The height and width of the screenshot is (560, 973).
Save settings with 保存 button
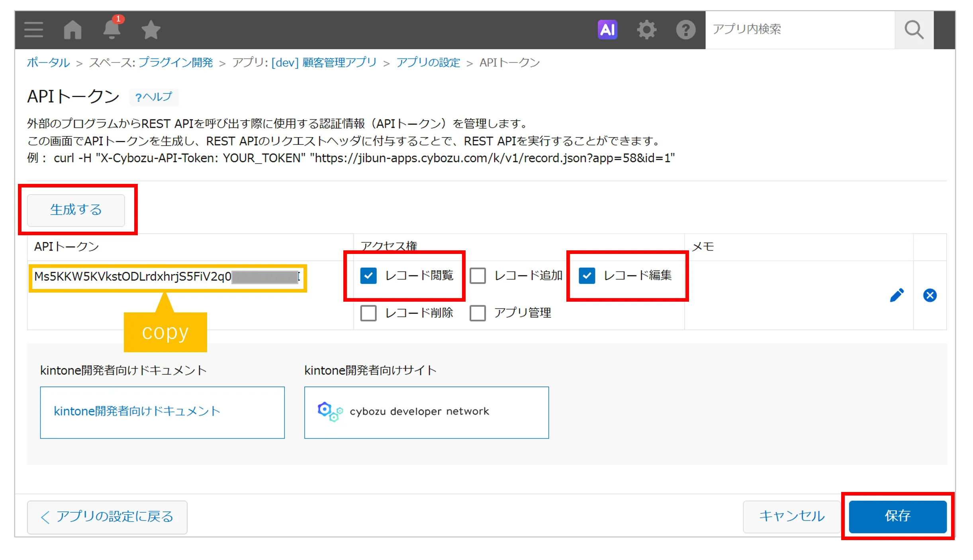(898, 516)
